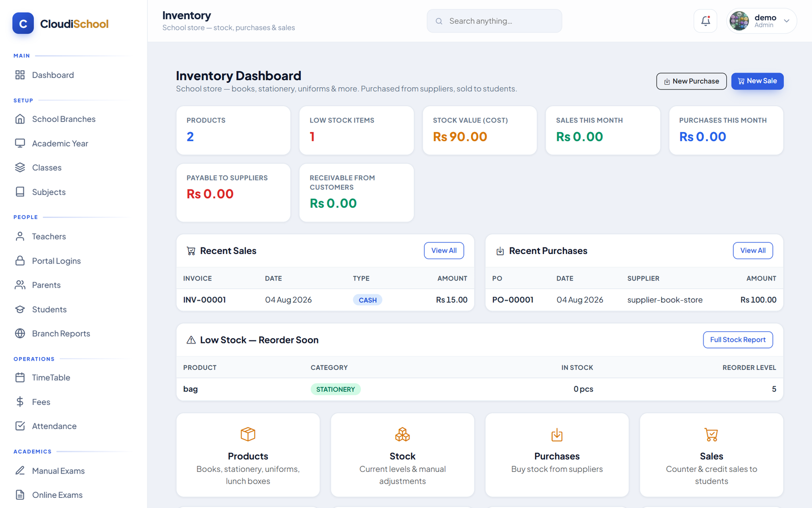
Task: Click the Purchases download icon card
Action: click(x=557, y=455)
